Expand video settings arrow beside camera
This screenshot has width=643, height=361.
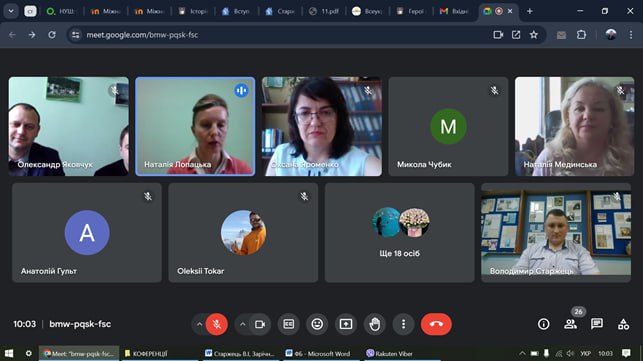click(x=243, y=324)
